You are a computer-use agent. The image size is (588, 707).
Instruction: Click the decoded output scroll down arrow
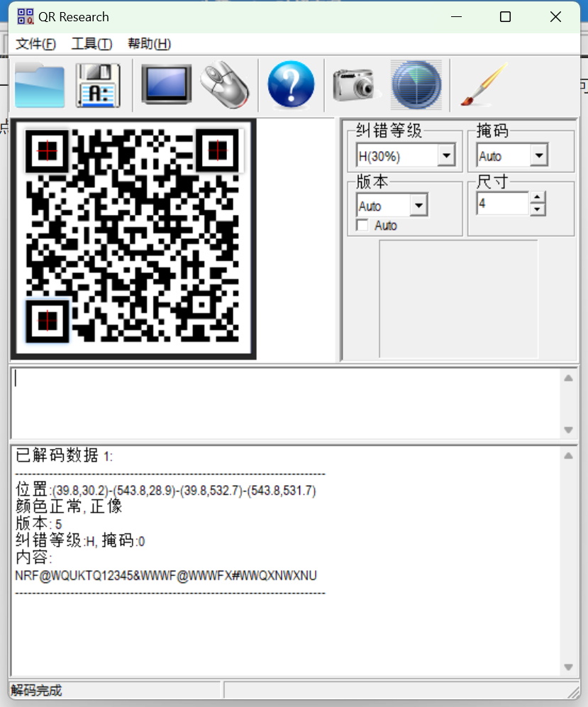(x=568, y=667)
